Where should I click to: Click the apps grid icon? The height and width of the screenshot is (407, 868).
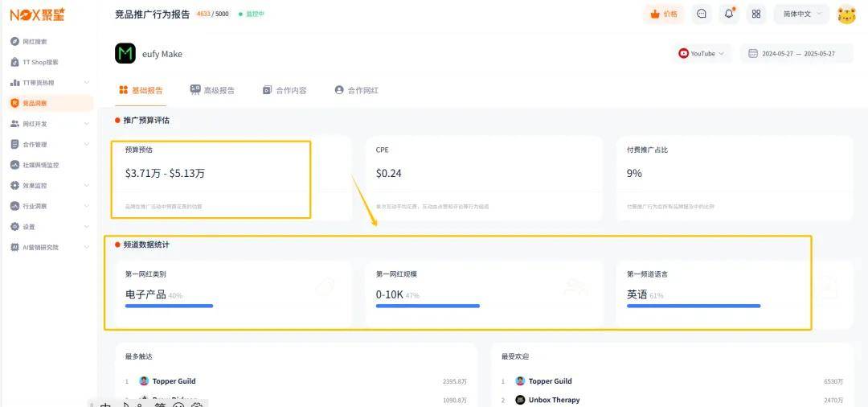[x=755, y=14]
